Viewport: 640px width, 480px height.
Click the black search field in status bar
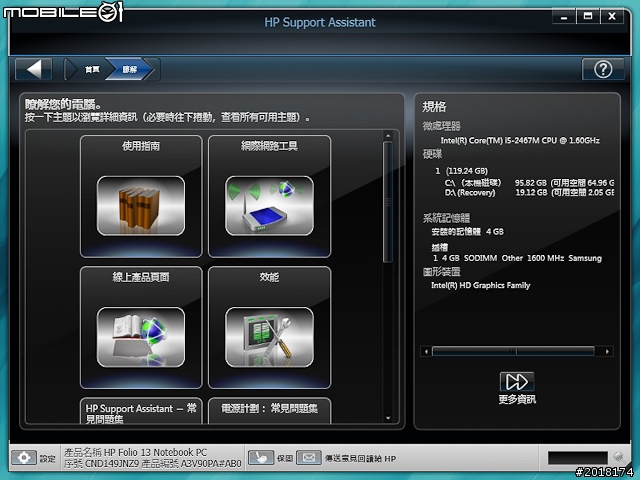578,458
